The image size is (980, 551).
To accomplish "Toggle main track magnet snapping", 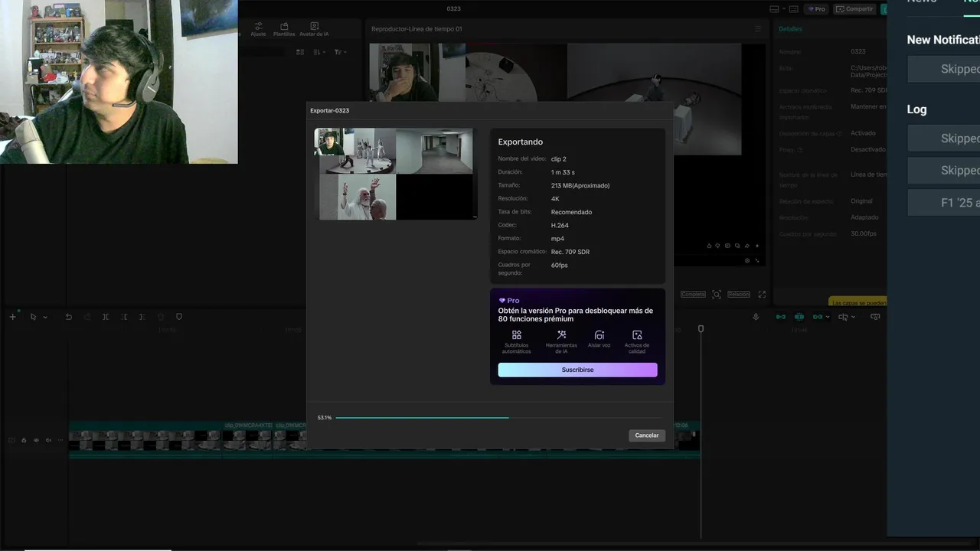I will coord(781,317).
